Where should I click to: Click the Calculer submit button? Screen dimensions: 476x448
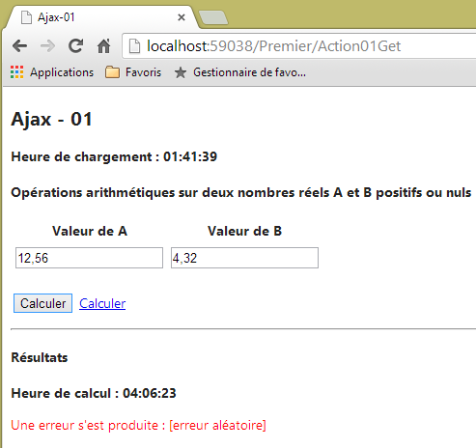42,303
